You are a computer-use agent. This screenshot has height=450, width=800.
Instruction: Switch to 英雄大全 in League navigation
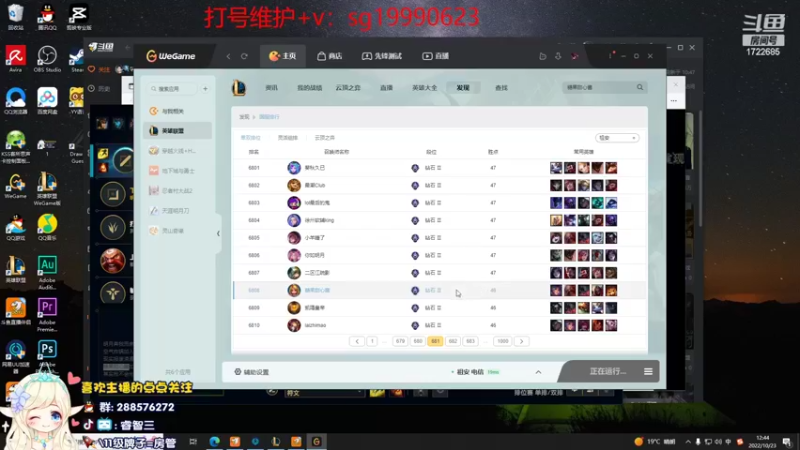(424, 88)
